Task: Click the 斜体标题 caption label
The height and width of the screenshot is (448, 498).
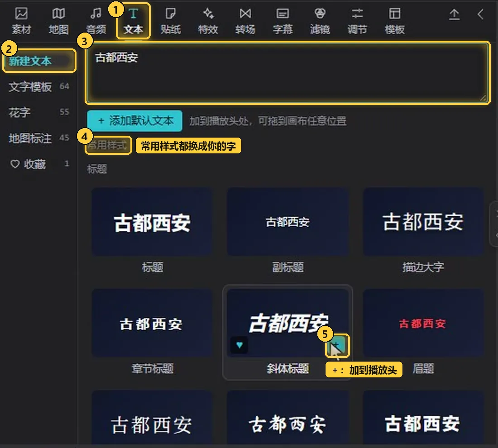Action: pyautogui.click(x=288, y=369)
